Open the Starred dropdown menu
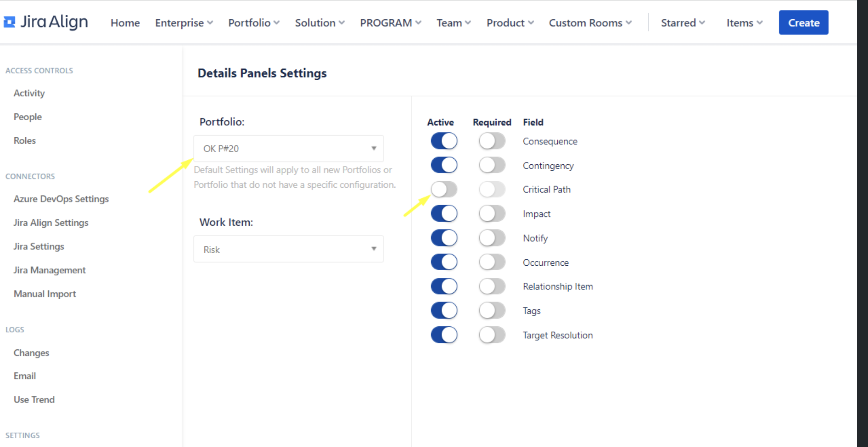868x447 pixels. 682,23
